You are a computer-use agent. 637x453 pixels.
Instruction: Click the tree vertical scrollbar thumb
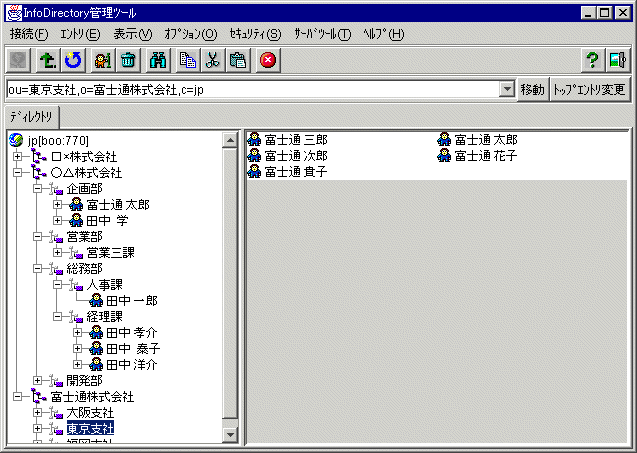[230, 284]
